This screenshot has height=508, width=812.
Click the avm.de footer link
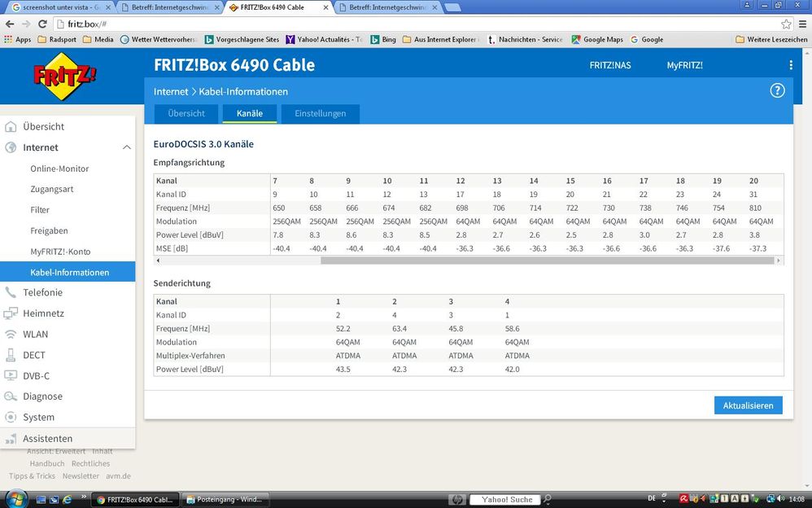(x=119, y=476)
